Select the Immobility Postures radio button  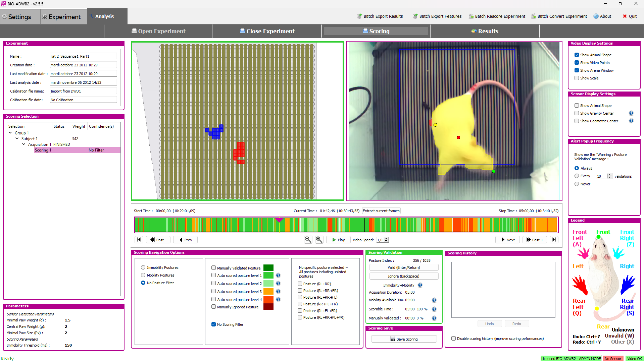point(143,267)
